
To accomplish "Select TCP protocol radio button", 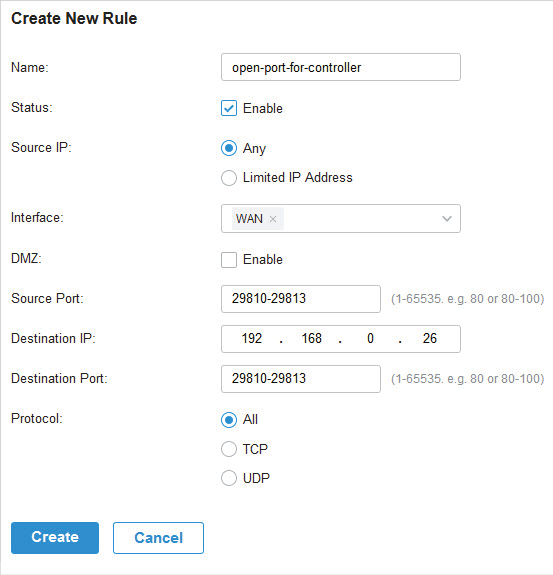I will [x=229, y=449].
